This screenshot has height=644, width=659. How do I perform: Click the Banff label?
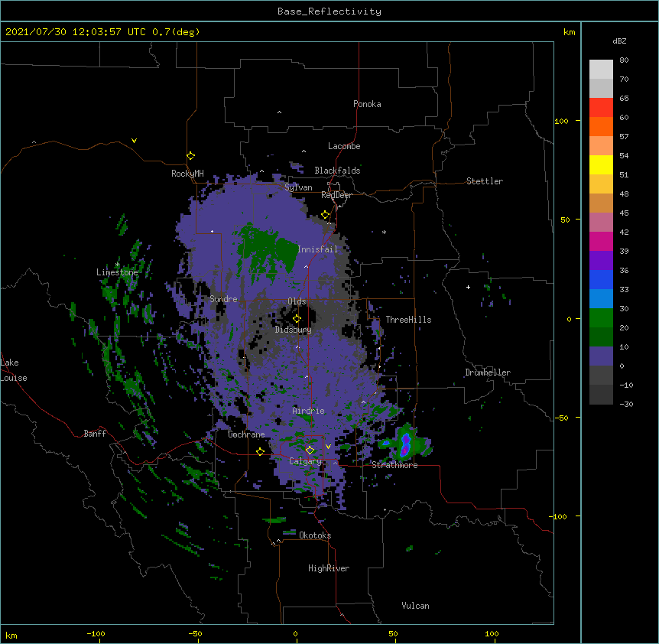(x=95, y=434)
